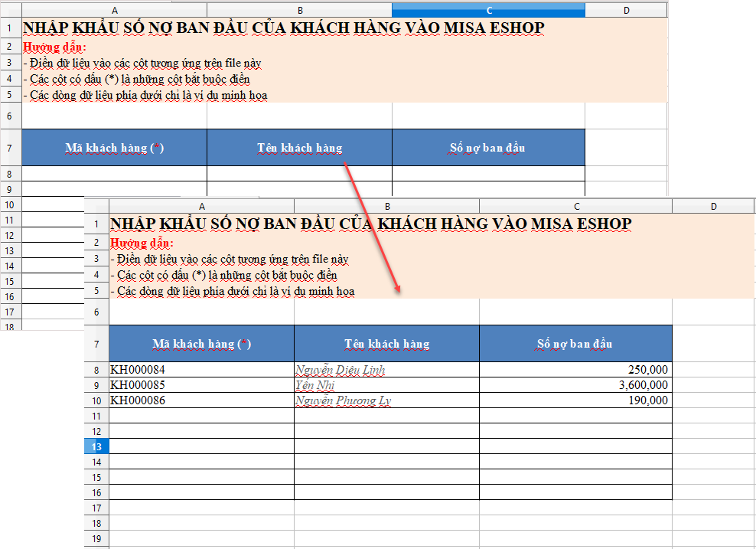Select column D header in back sheet
The image size is (756, 549).
click(x=626, y=10)
